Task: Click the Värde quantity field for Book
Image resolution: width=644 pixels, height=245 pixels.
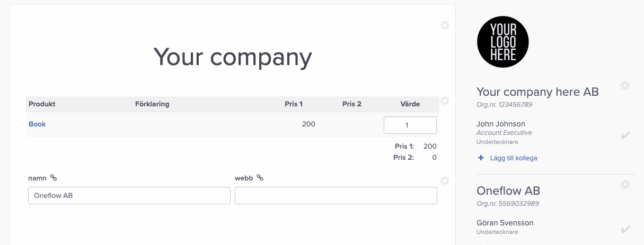Action: tap(410, 125)
